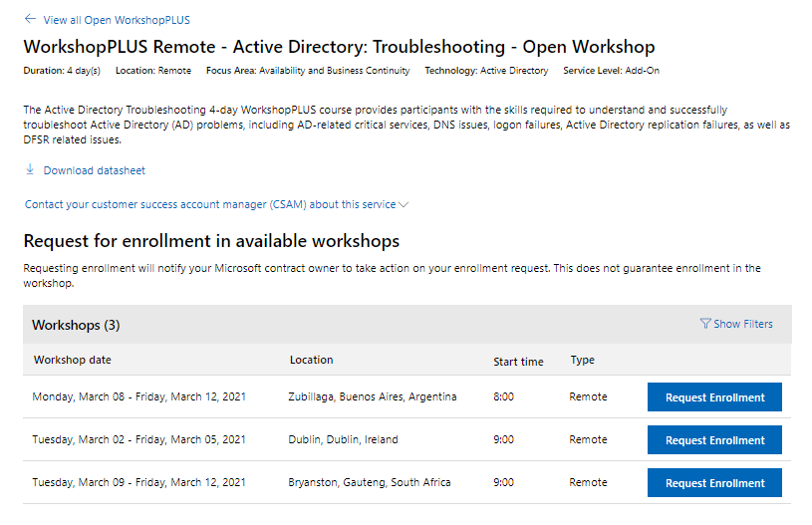
Task: Click the Type column header
Action: tap(583, 360)
